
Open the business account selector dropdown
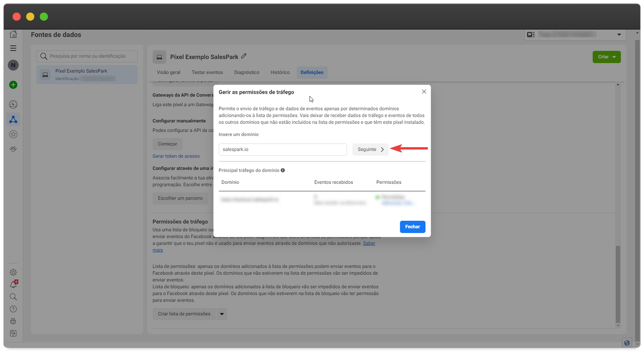(575, 35)
